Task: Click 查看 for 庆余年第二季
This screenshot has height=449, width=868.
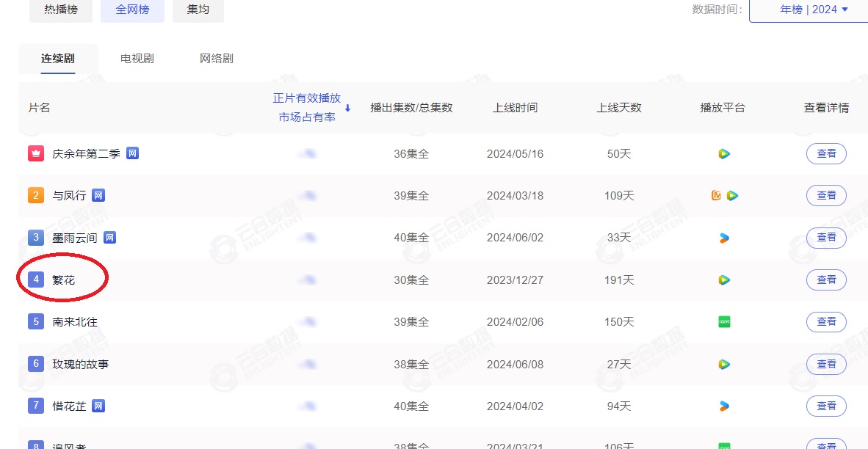Action: (826, 154)
